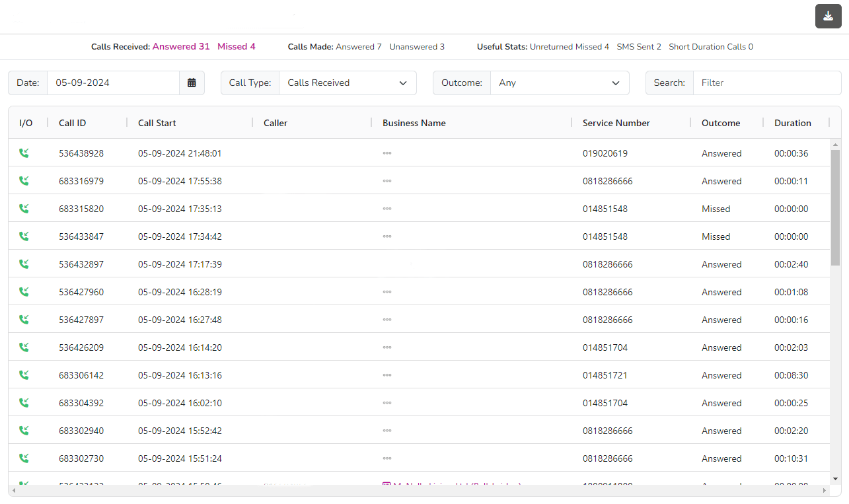Click the Answered 31 calls received stat

(x=181, y=47)
